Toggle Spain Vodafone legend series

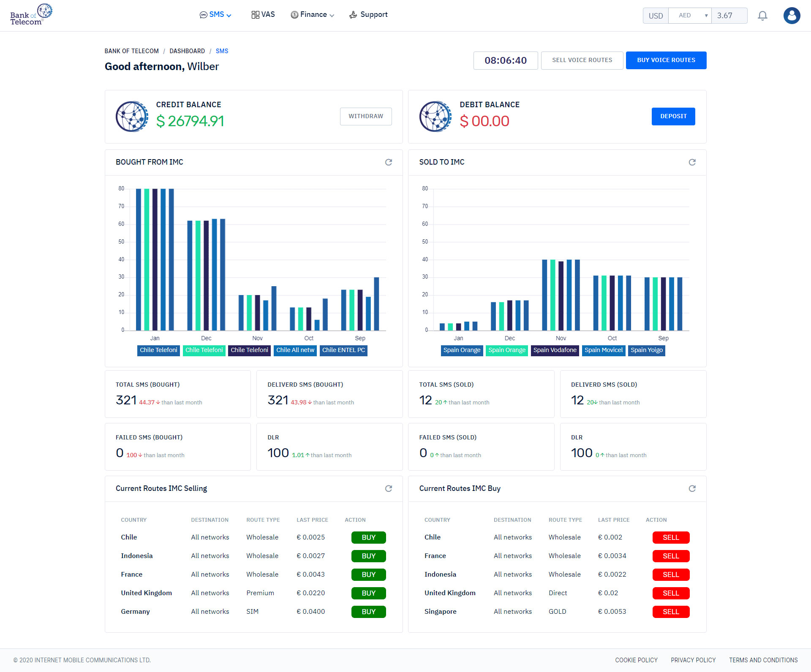pyautogui.click(x=555, y=350)
